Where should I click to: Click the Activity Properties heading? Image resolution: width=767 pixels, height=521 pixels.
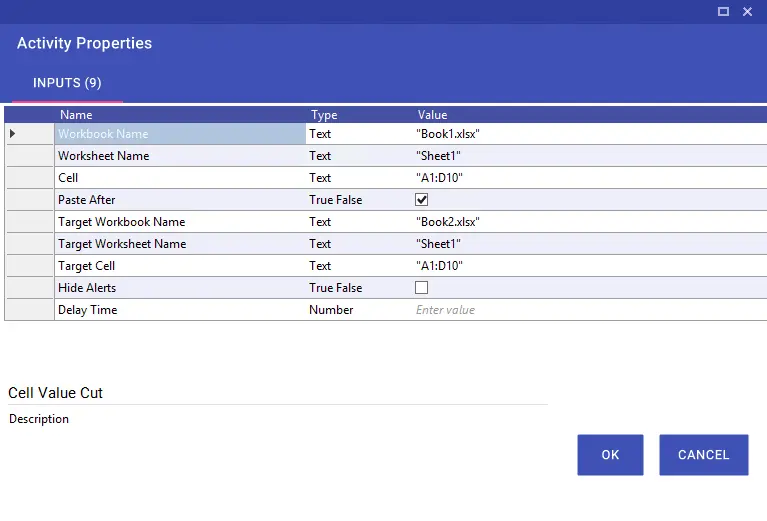(84, 43)
